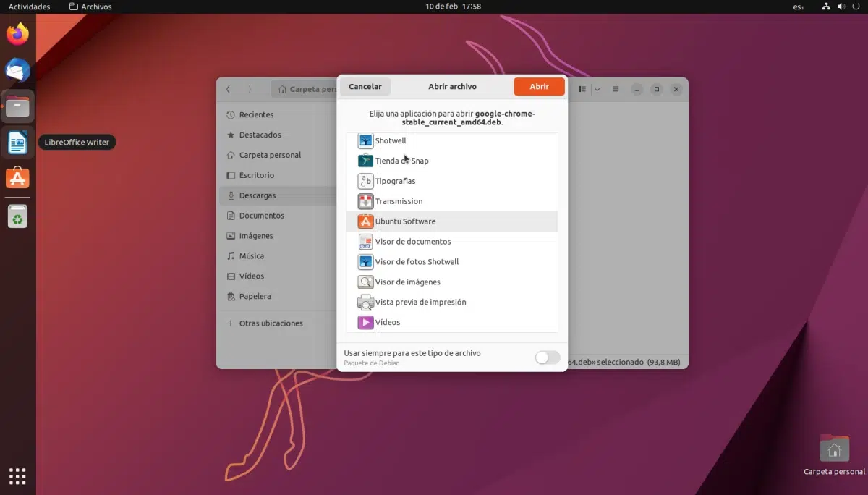
Task: Expand the view options chevron in Files
Action: (x=597, y=89)
